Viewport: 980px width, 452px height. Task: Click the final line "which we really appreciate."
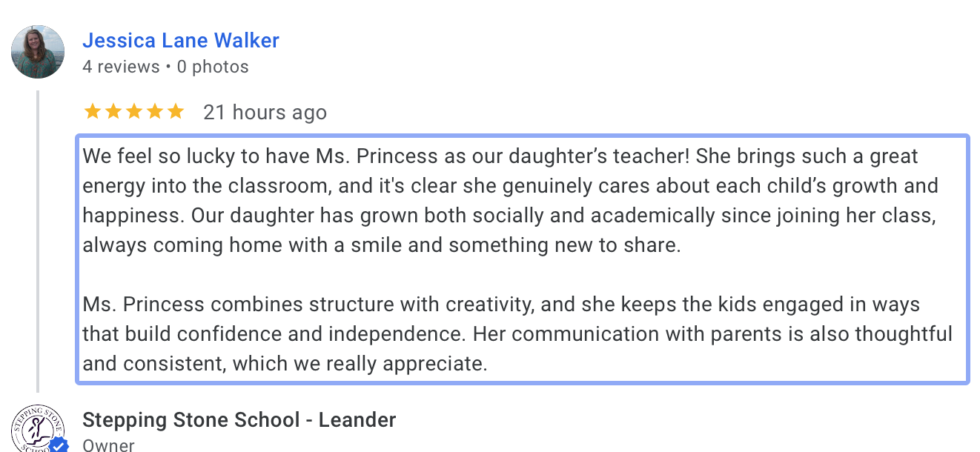pyautogui.click(x=285, y=364)
